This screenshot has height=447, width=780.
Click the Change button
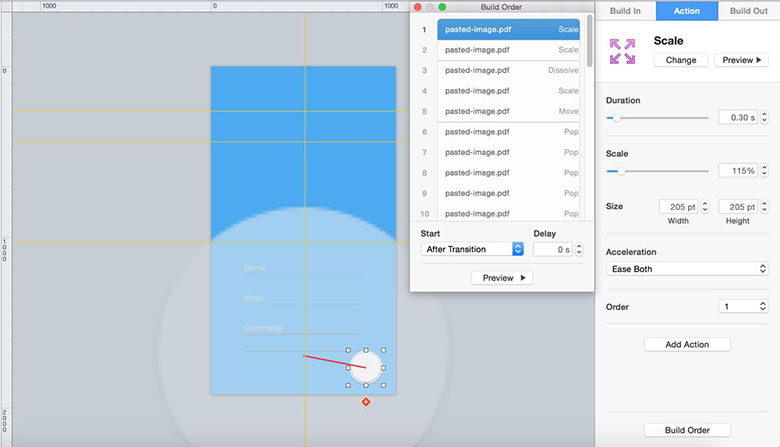point(681,60)
